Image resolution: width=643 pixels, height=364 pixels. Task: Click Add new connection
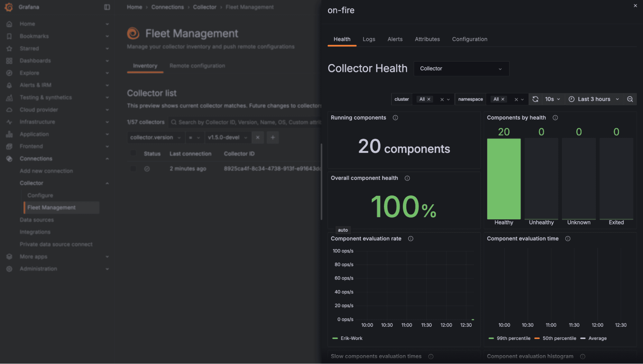point(46,171)
